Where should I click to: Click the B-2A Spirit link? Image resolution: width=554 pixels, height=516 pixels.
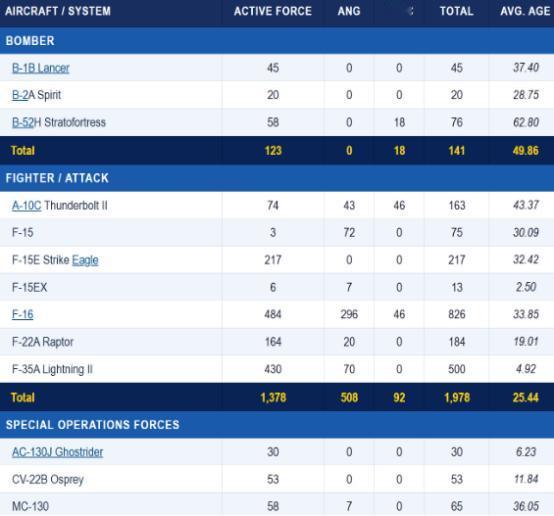20,95
